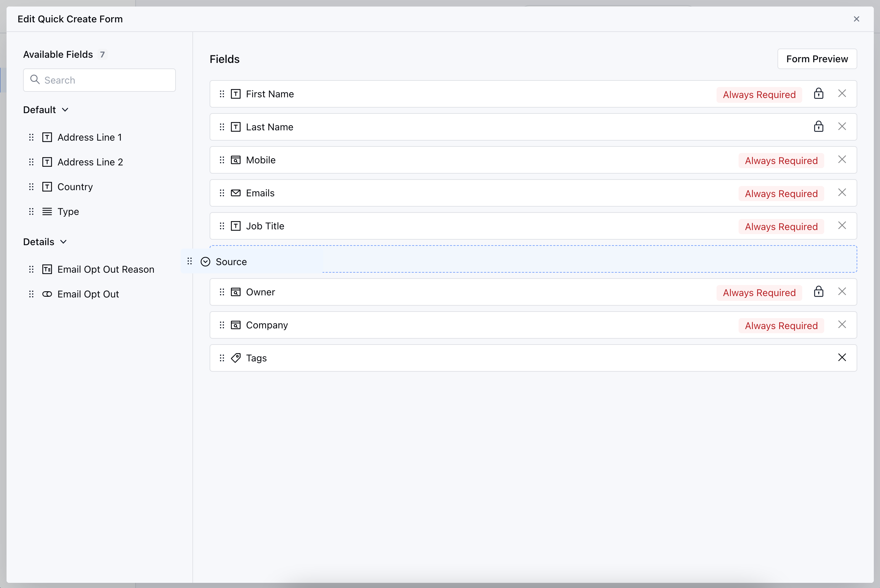Viewport: 880px width, 588px height.
Task: Click lock icon on First Name row
Action: point(818,94)
